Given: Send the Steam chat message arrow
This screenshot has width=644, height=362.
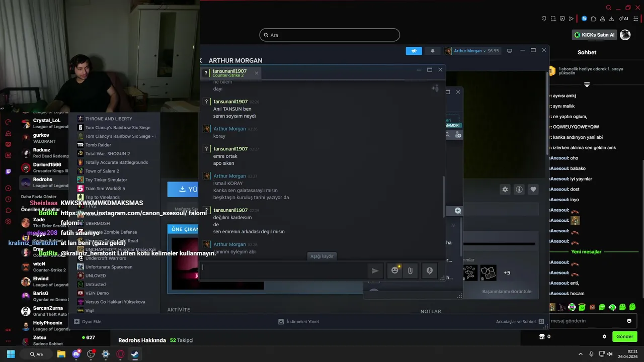Looking at the screenshot, I should coord(375,270).
